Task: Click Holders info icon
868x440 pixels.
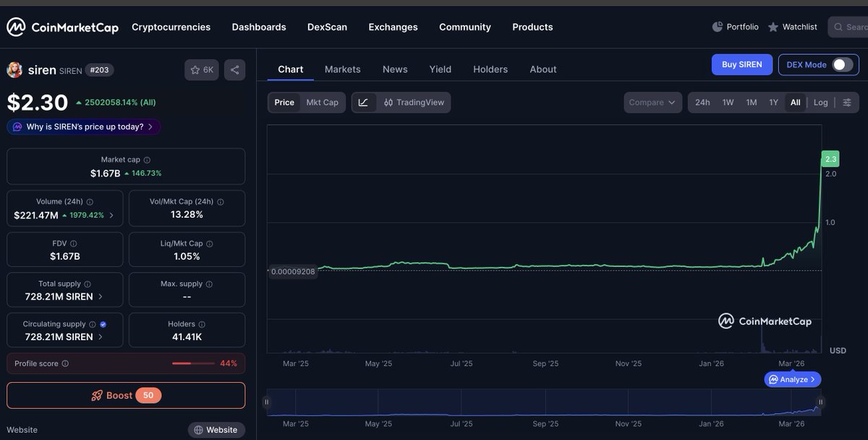Action: pyautogui.click(x=202, y=324)
